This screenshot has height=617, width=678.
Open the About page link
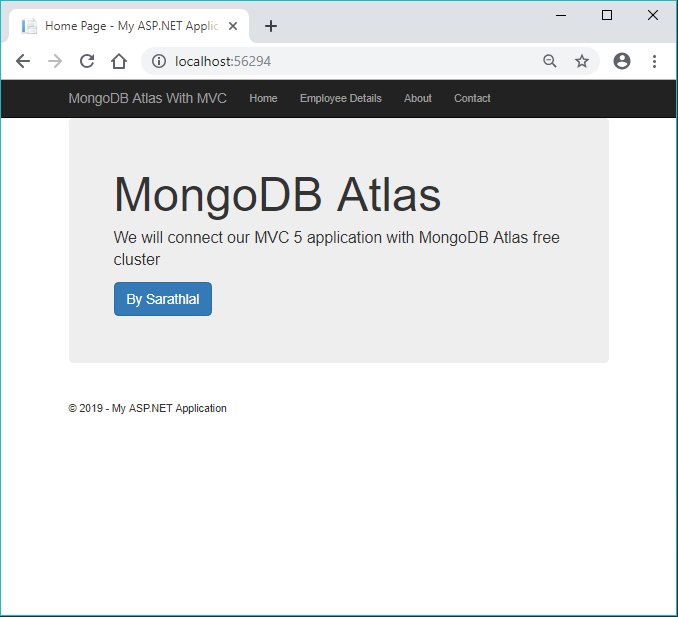[418, 99]
